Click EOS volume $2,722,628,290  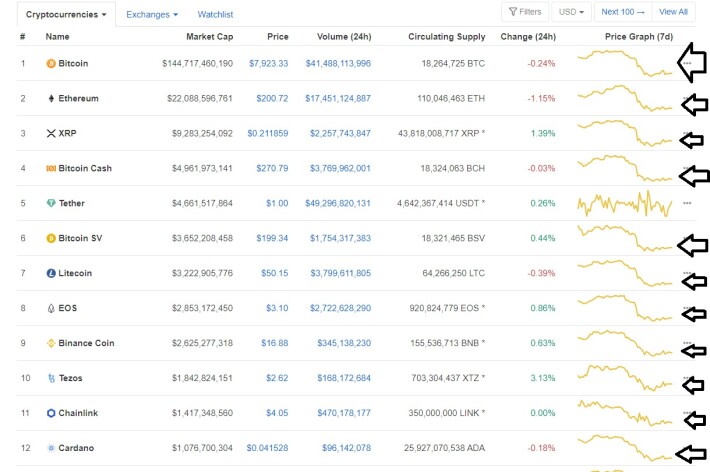coord(341,308)
